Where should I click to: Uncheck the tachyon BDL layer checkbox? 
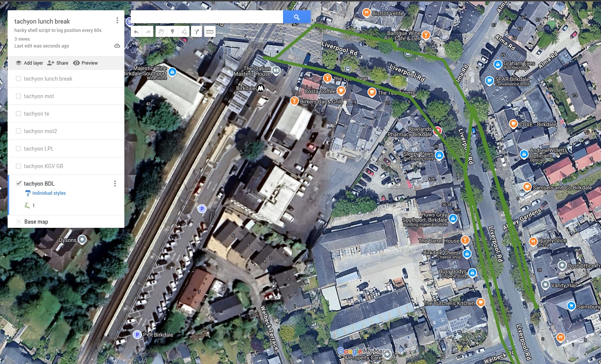coord(18,183)
